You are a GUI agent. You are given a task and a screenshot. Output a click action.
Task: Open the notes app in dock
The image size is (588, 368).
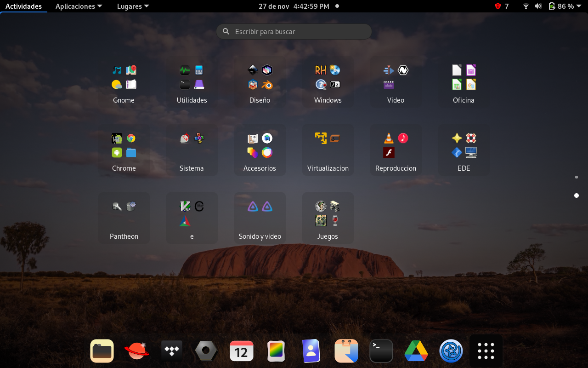pyautogui.click(x=346, y=351)
